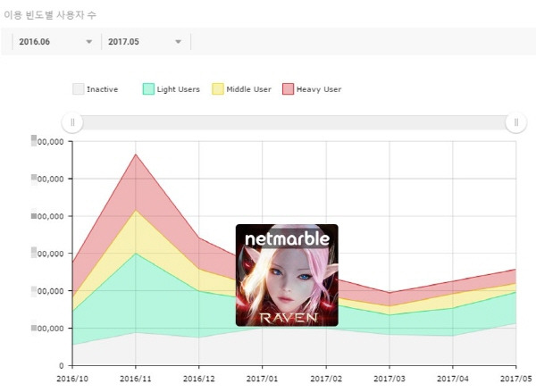Click the gray range slider track
The width and height of the screenshot is (536, 392).
click(294, 122)
